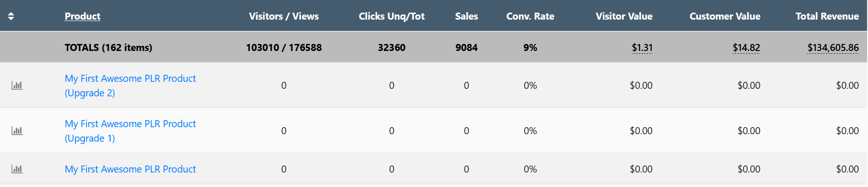This screenshot has width=868, height=187.
Task: Click the $14.82 total customer value
Action: tap(746, 48)
